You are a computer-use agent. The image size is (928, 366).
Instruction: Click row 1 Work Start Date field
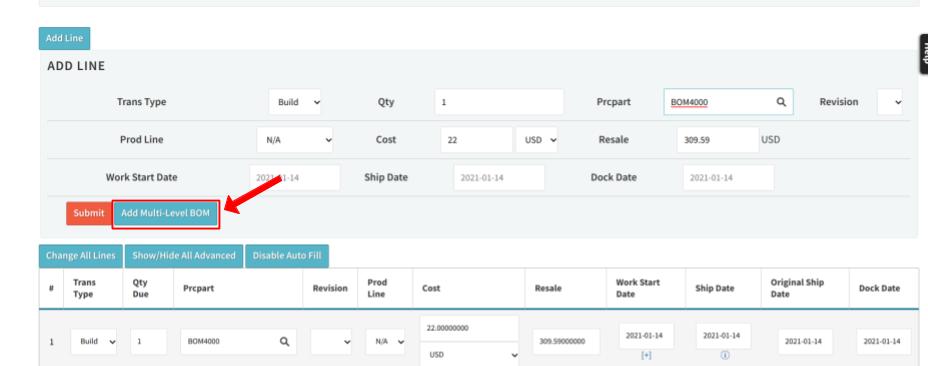pyautogui.click(x=646, y=336)
